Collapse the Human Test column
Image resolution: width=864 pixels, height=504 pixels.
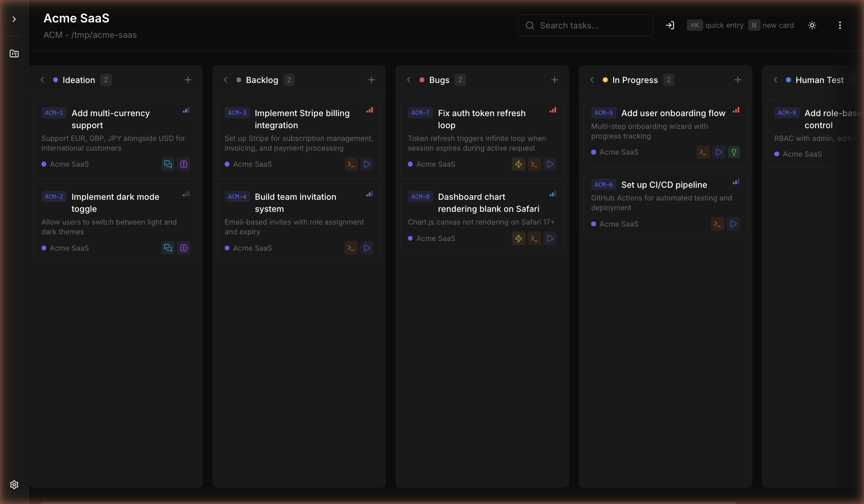[776, 80]
